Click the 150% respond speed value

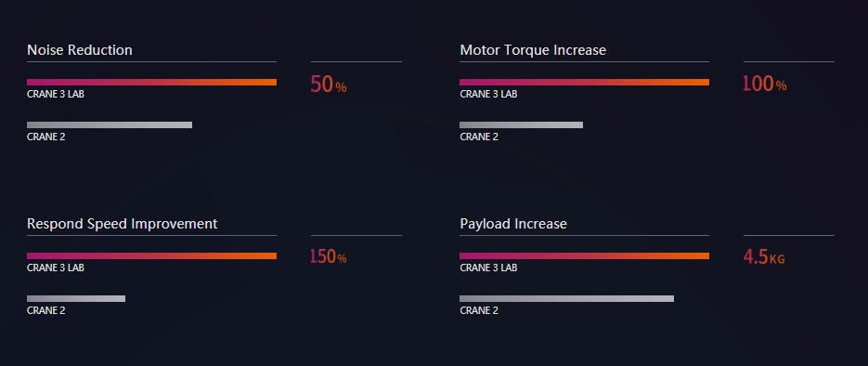point(329,257)
